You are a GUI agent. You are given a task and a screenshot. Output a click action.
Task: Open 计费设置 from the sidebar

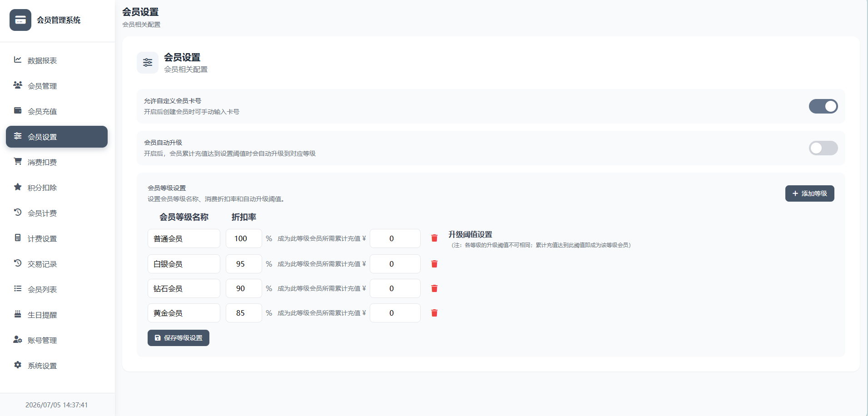click(57, 238)
